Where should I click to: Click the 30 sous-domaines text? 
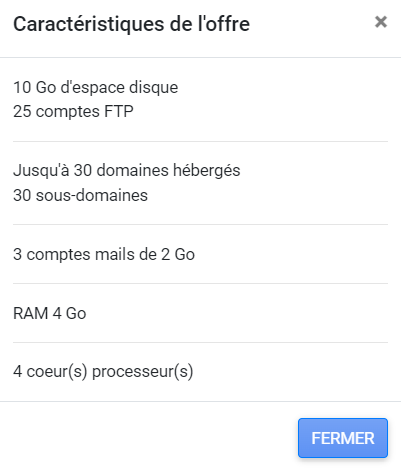(x=80, y=195)
